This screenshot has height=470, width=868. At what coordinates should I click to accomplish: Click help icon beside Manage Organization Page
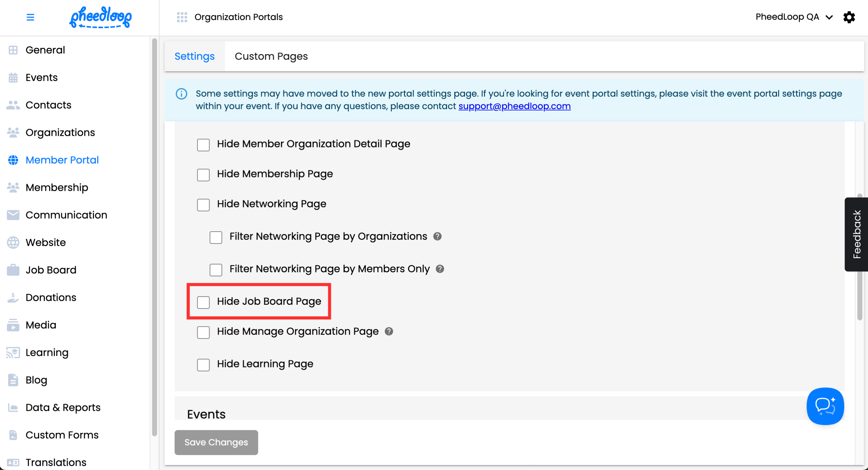pos(389,331)
